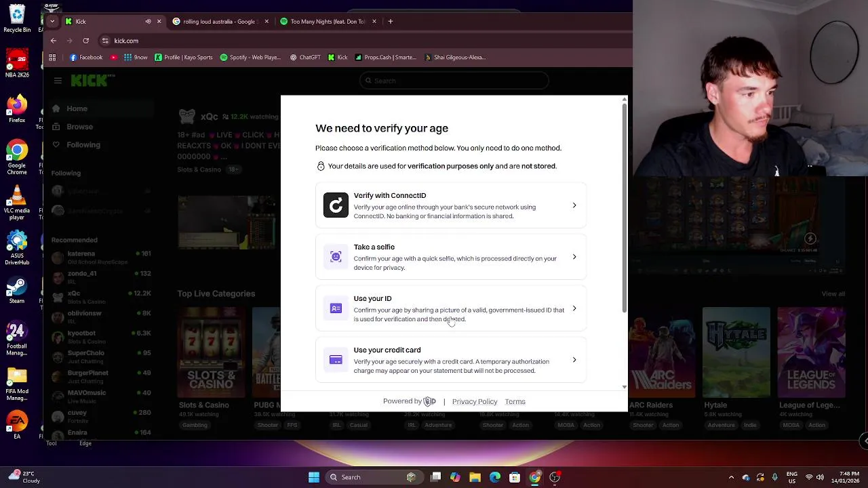This screenshot has width=868, height=488.
Task: Expand the credit card row chevron
Action: click(574, 360)
